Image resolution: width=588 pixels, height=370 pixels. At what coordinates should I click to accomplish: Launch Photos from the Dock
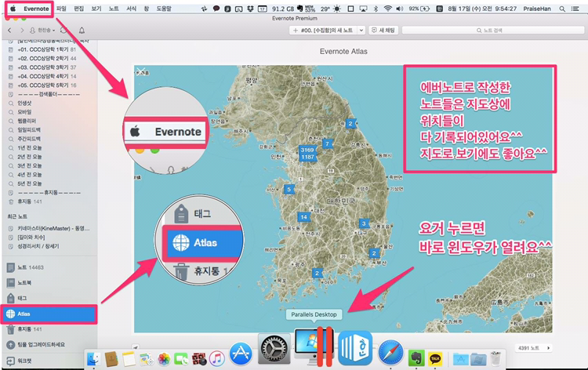coord(164,360)
